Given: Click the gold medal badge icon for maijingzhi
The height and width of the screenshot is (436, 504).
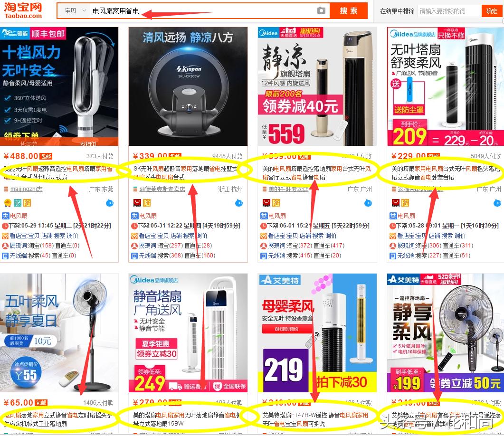Looking at the screenshot, I should 8,203.
